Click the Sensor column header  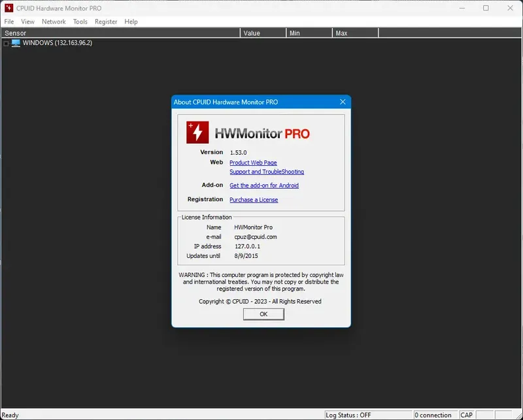pos(120,33)
